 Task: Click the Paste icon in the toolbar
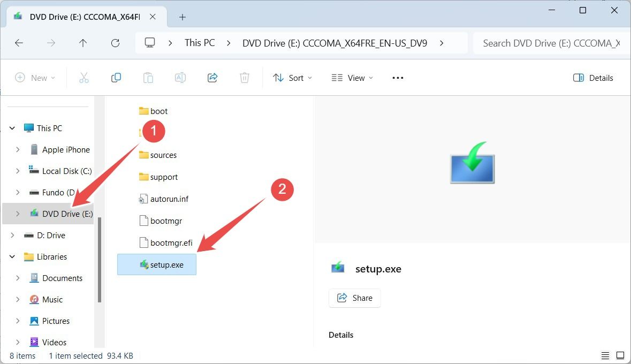tap(148, 78)
